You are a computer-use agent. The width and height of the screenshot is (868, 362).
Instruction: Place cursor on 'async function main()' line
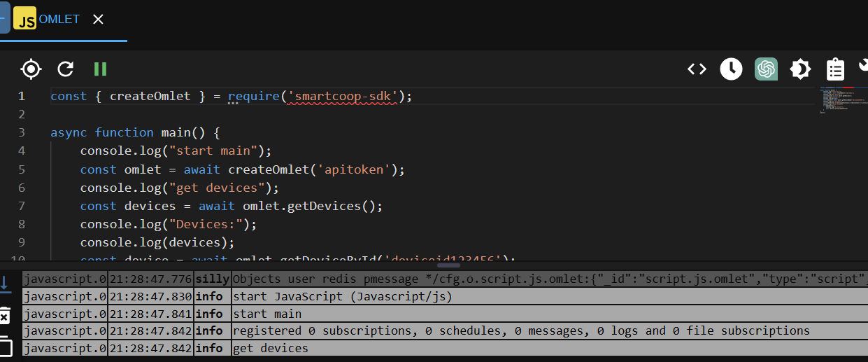[136, 132]
